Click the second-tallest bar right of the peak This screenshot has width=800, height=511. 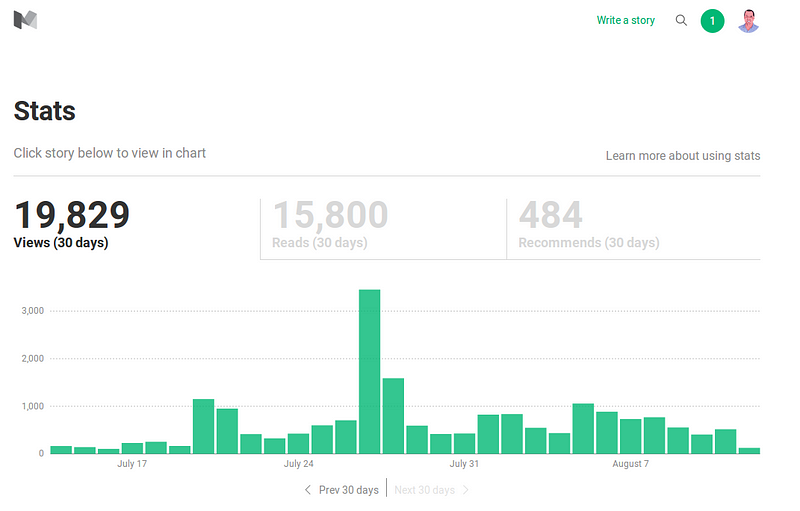(393, 416)
